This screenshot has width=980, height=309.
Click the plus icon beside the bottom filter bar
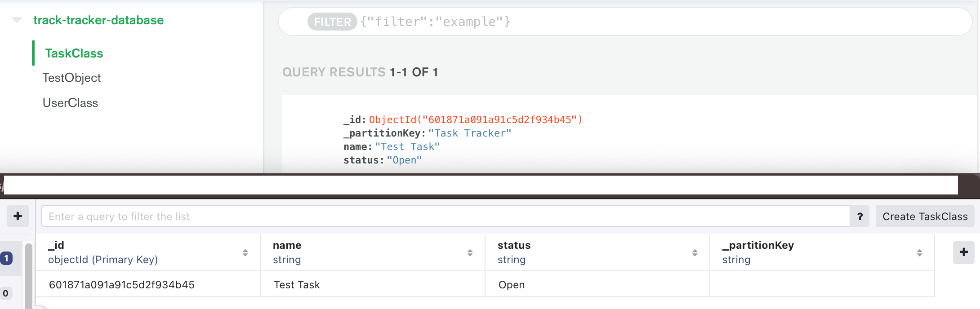[x=17, y=216]
